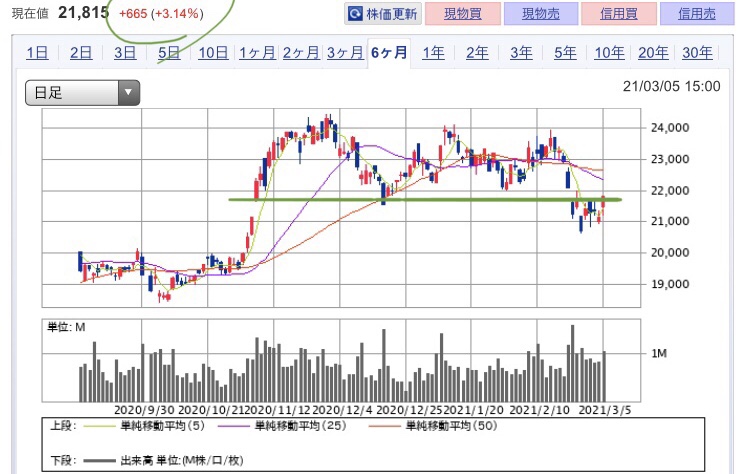738x474 pixels.
Task: Click the 単位: M volume unit label
Action: (66, 327)
